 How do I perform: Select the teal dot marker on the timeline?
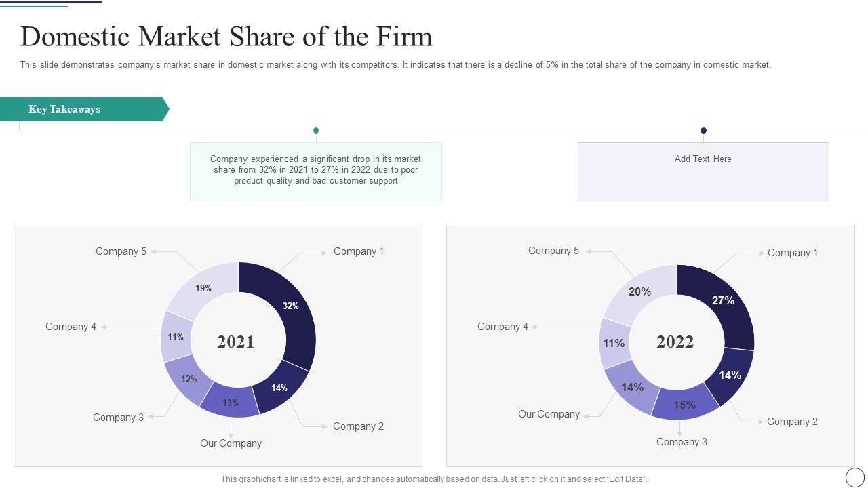coord(316,130)
